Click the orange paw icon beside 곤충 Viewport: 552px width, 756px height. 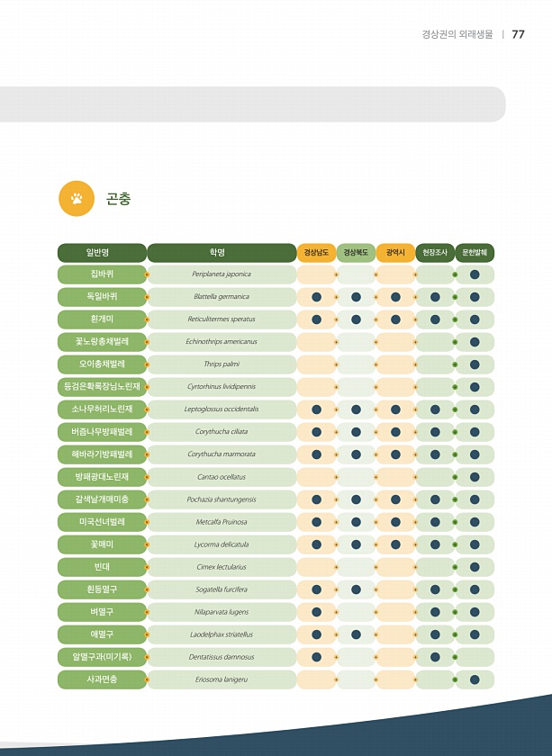[x=77, y=199]
